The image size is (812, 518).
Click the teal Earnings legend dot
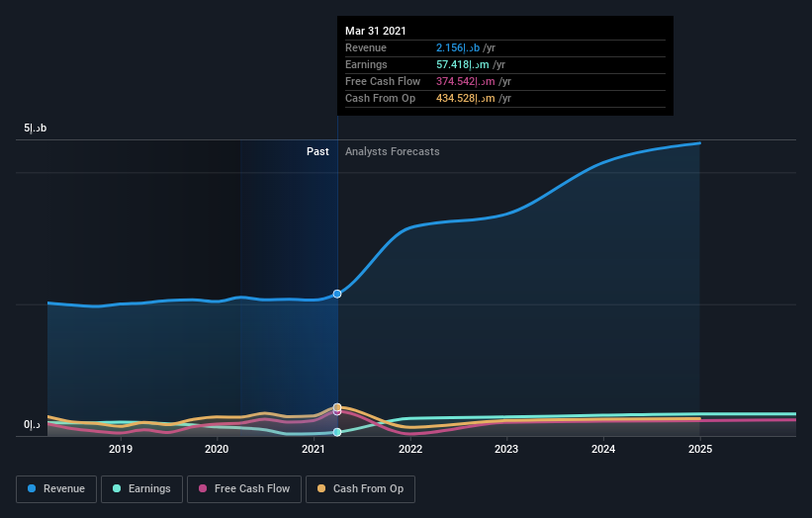click(x=117, y=488)
